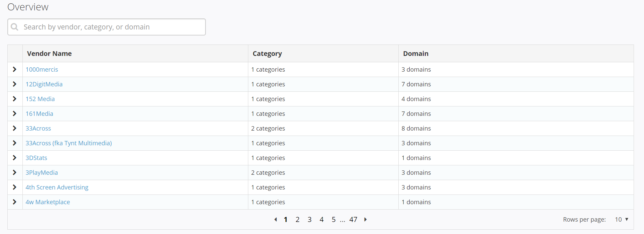Jump to last page 47

[353, 220]
